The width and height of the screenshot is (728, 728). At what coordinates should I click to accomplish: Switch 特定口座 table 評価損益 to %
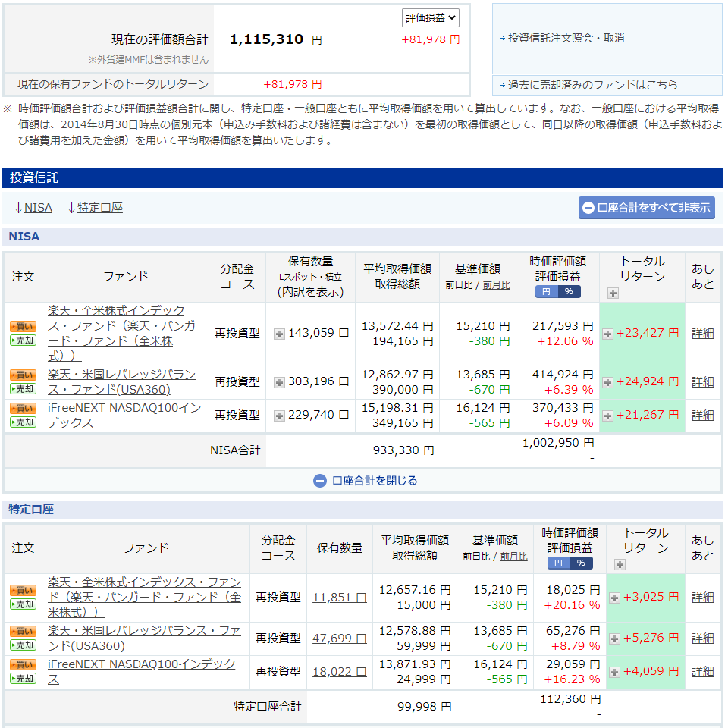point(582,563)
